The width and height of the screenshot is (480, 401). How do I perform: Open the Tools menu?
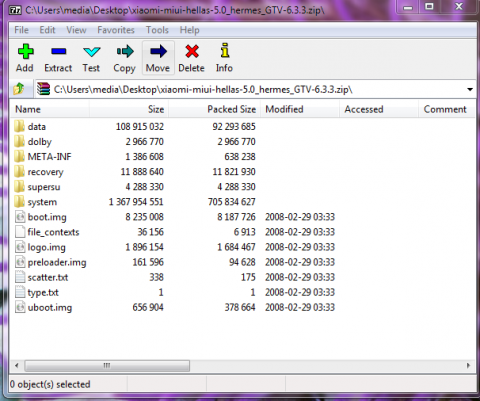(x=157, y=30)
